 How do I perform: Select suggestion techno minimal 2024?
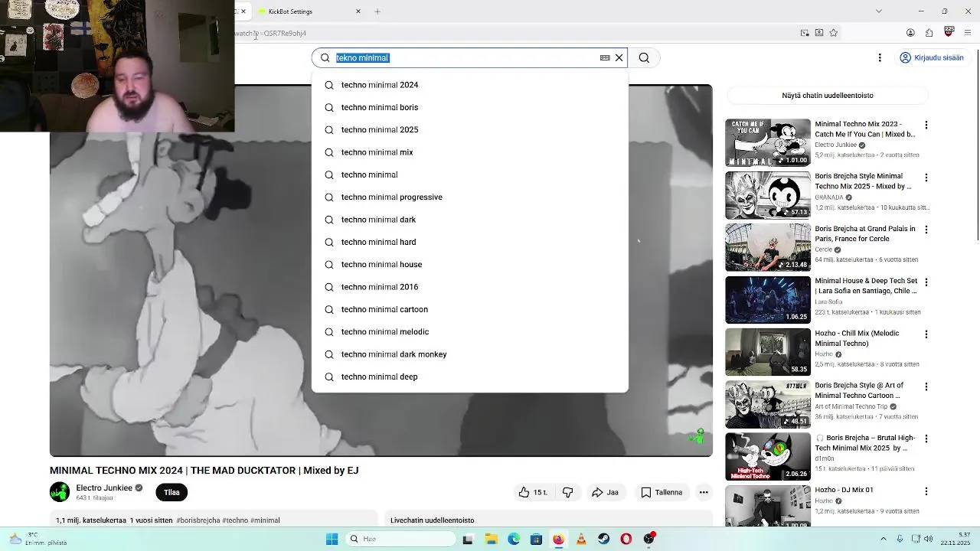point(470,85)
